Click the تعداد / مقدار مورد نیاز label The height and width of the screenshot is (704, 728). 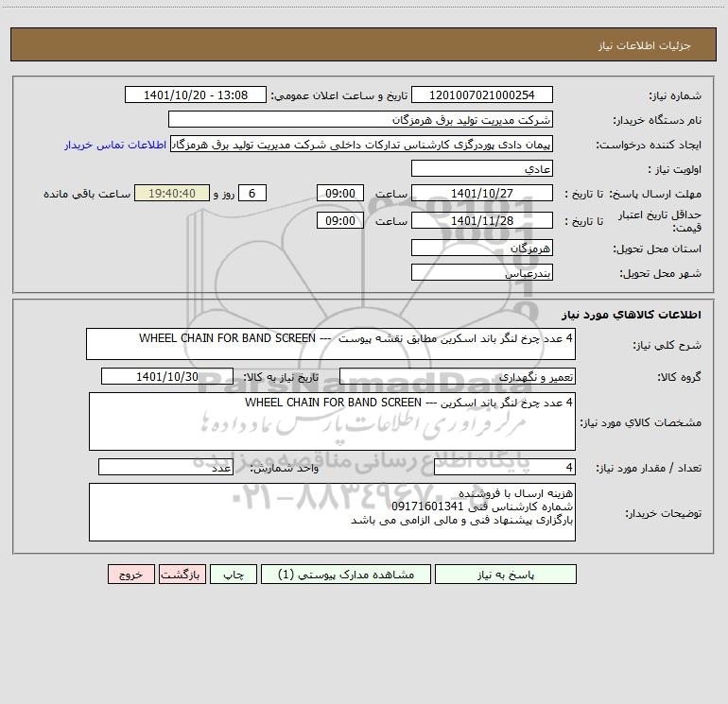(x=649, y=469)
